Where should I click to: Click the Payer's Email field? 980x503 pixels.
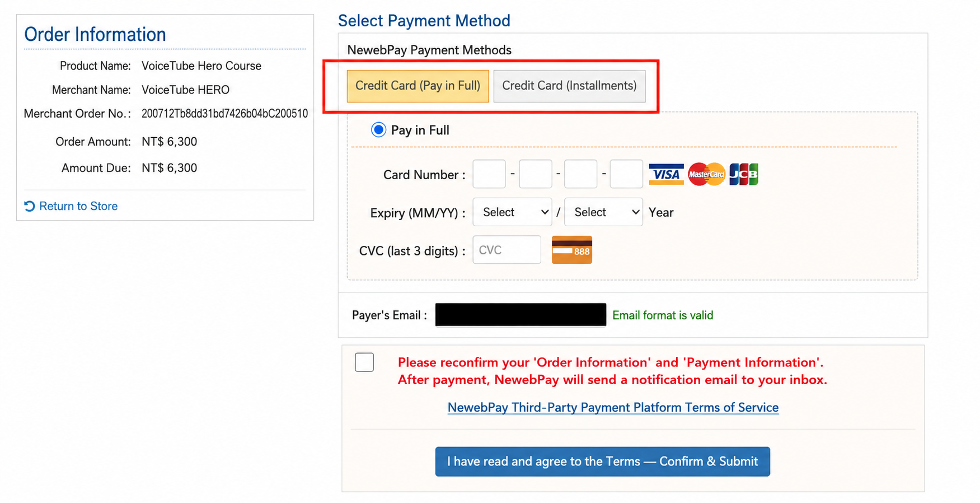pyautogui.click(x=521, y=315)
